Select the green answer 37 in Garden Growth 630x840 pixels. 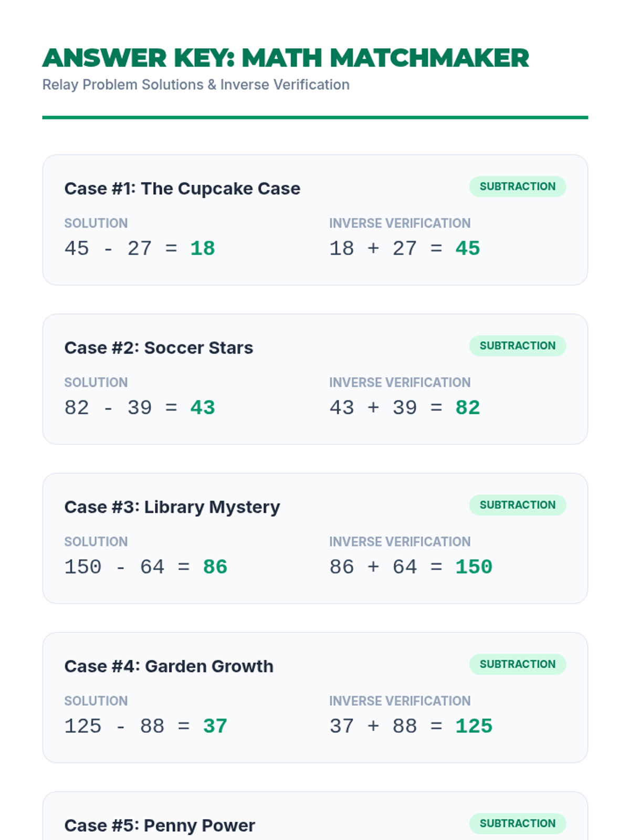pos(215,726)
